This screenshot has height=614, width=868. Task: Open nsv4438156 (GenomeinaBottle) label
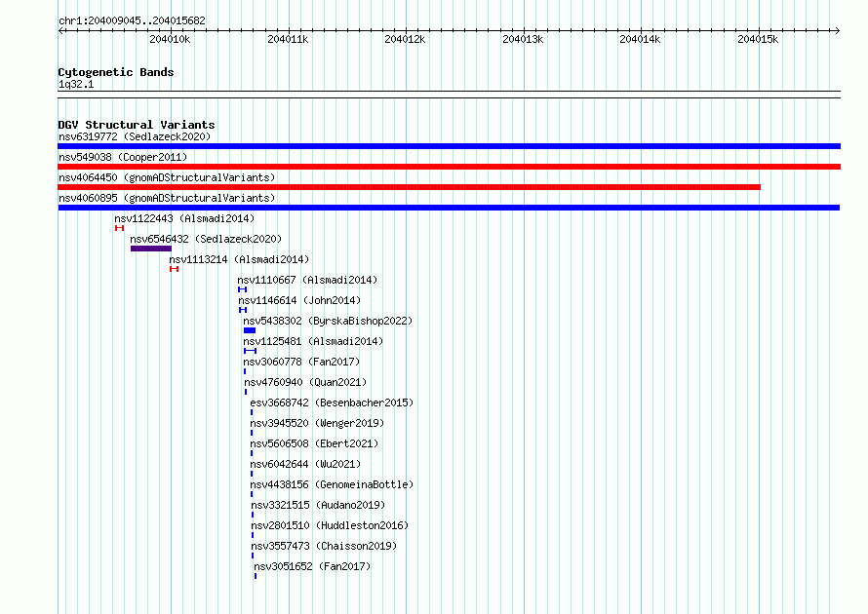[332, 484]
